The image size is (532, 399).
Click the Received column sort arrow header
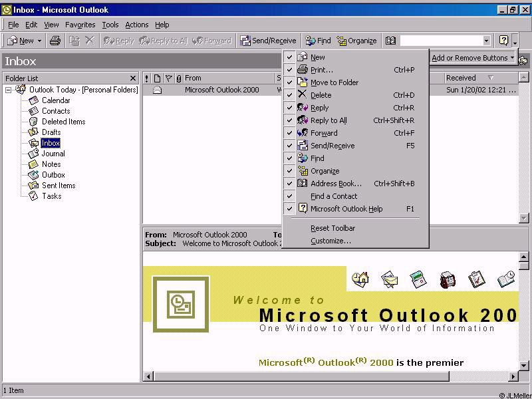coord(491,78)
